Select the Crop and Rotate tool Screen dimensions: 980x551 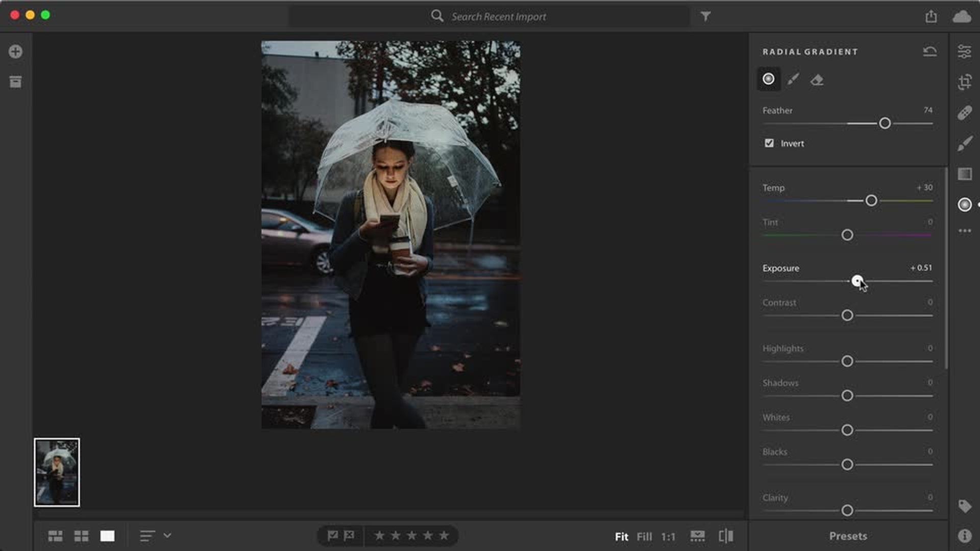click(964, 82)
